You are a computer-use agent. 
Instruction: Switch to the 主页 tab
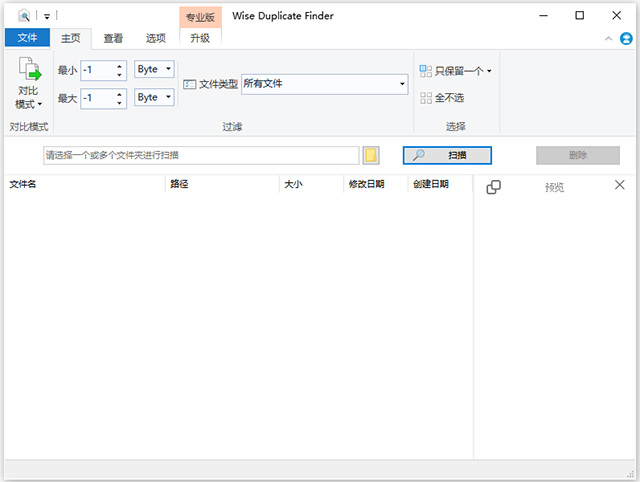71,38
